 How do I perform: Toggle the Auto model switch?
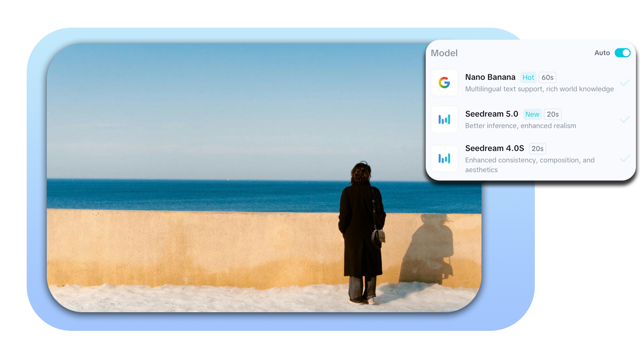click(622, 53)
